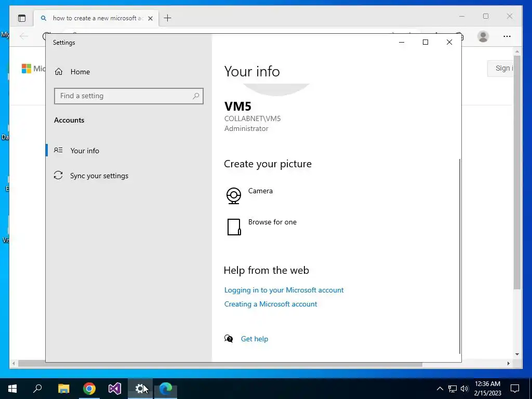The width and height of the screenshot is (532, 399).
Task: Open Sync your settings page
Action: point(129,176)
